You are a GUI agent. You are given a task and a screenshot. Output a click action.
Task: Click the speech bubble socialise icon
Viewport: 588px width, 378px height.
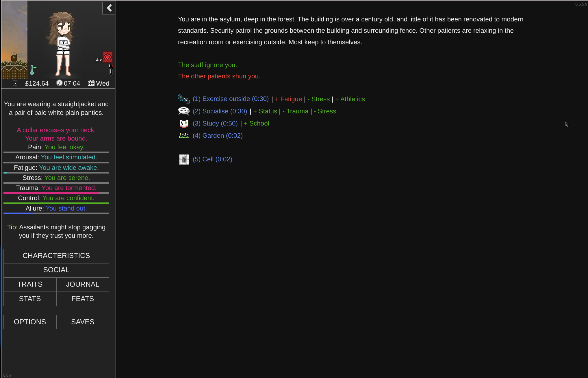coord(184,111)
